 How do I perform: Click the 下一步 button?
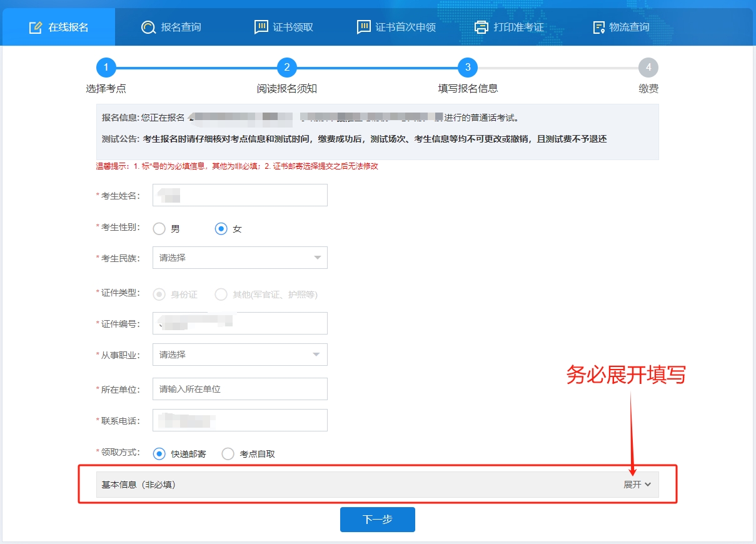pos(377,520)
